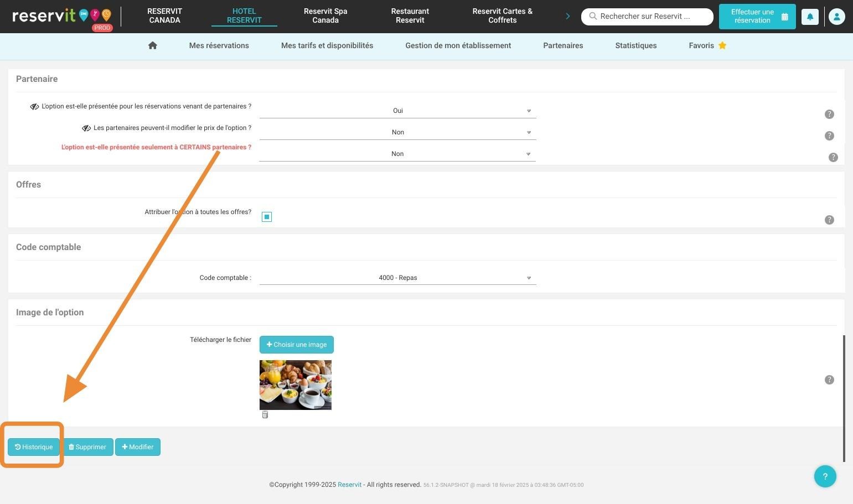Click the Favoris star icon
853x504 pixels.
(x=722, y=45)
